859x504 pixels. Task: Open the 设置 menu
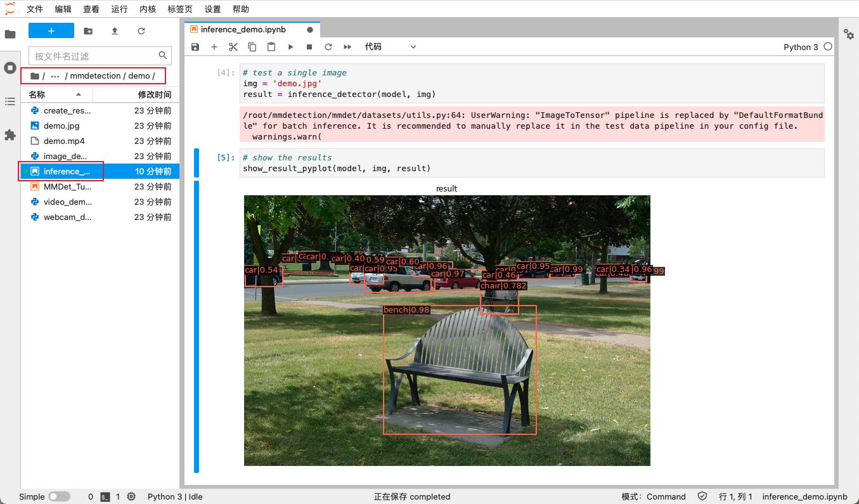click(x=213, y=9)
